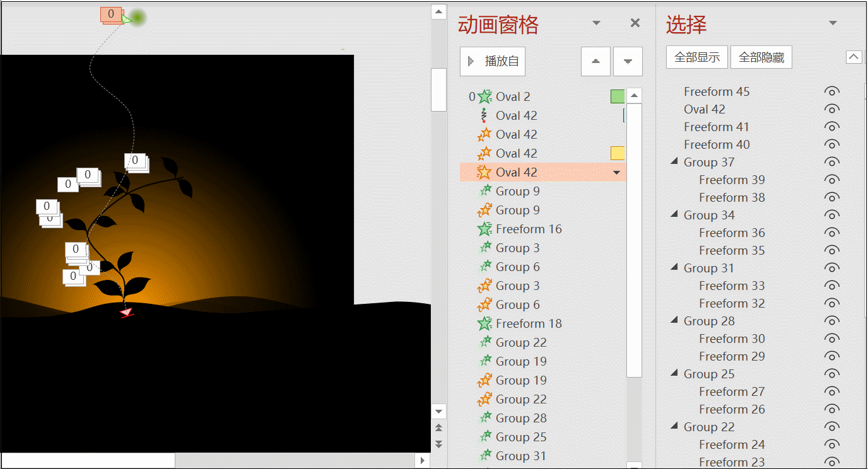Image resolution: width=868 pixels, height=469 pixels.
Task: Select Freeform 29 in the selection pane
Action: pos(732,356)
